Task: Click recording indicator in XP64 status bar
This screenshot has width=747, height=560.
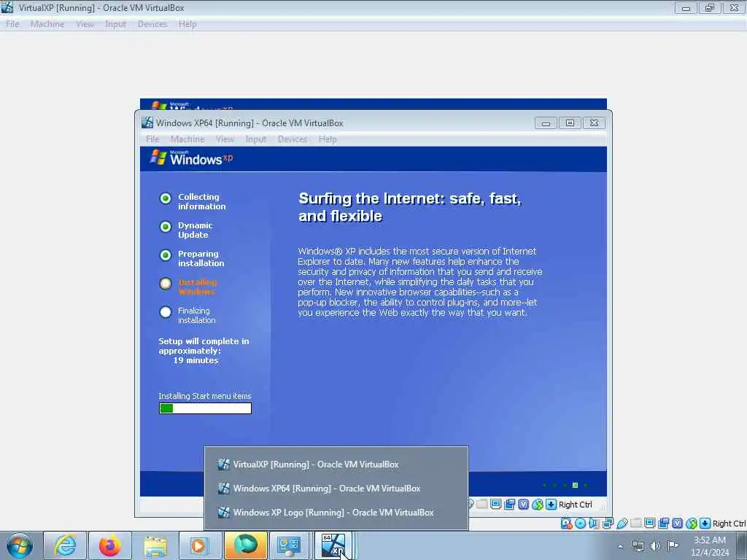Action: click(510, 504)
